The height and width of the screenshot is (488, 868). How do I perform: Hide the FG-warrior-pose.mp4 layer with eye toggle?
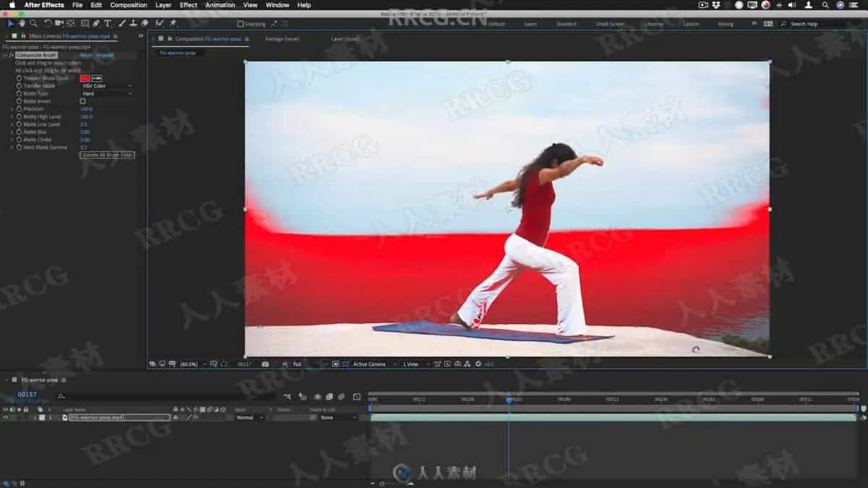pos(6,418)
